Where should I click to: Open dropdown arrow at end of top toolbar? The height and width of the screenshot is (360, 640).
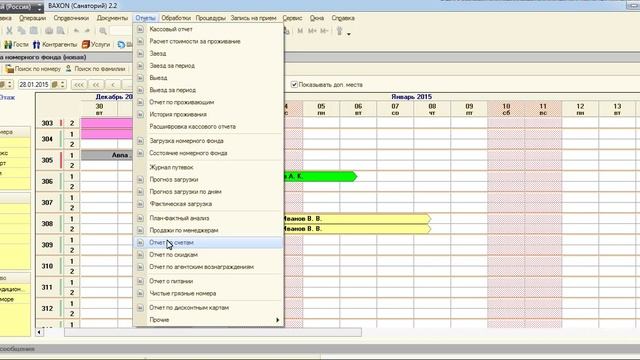(349, 34)
